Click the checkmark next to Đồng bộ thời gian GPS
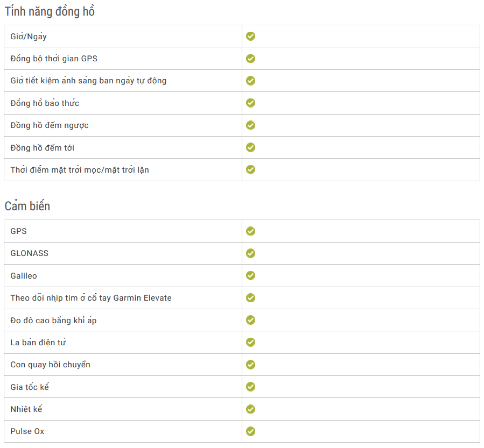This screenshot has width=484, height=448. [250, 58]
